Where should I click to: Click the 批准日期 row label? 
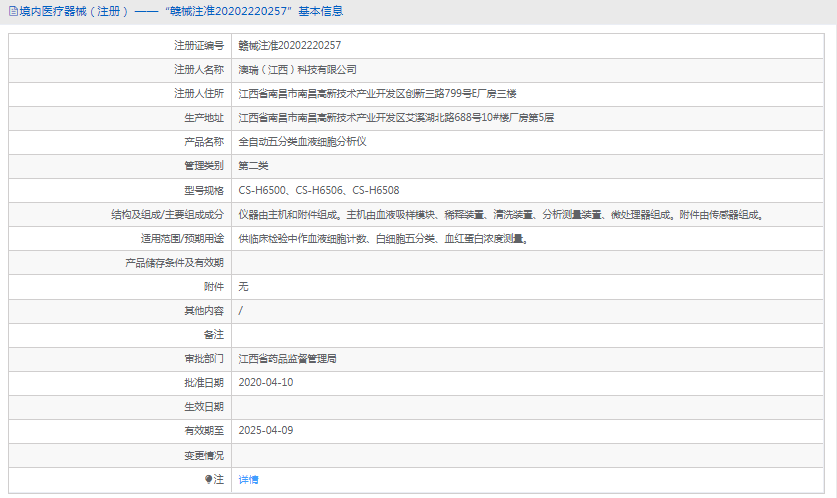(204, 383)
